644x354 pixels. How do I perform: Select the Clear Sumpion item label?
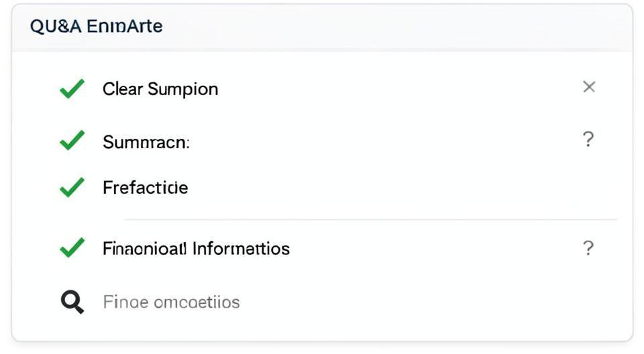(160, 89)
